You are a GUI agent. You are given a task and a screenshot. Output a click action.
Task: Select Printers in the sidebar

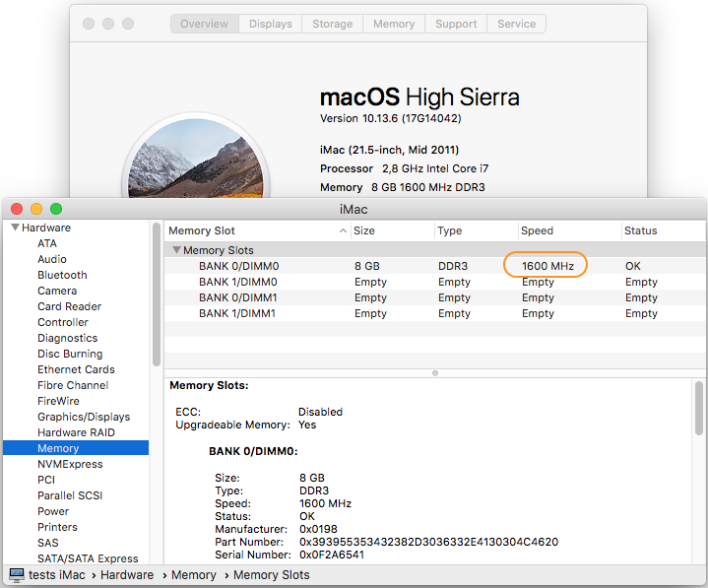click(x=57, y=527)
